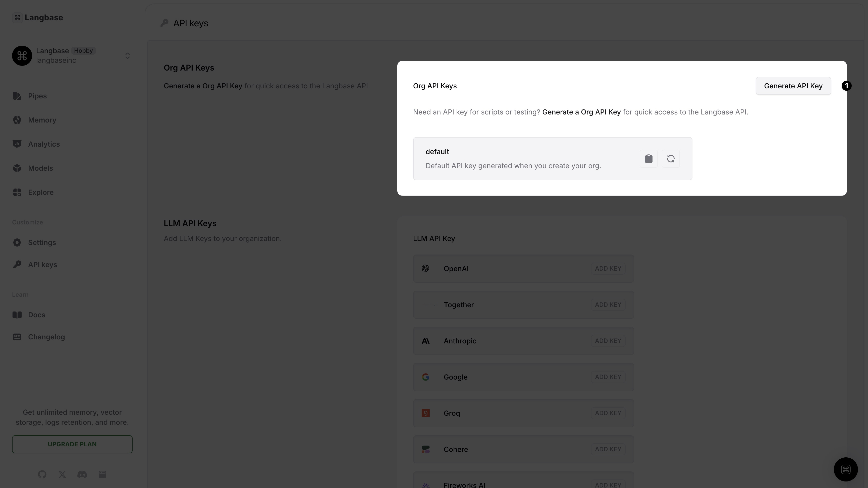The width and height of the screenshot is (868, 488).
Task: Add key for OpenAI
Action: tap(608, 268)
